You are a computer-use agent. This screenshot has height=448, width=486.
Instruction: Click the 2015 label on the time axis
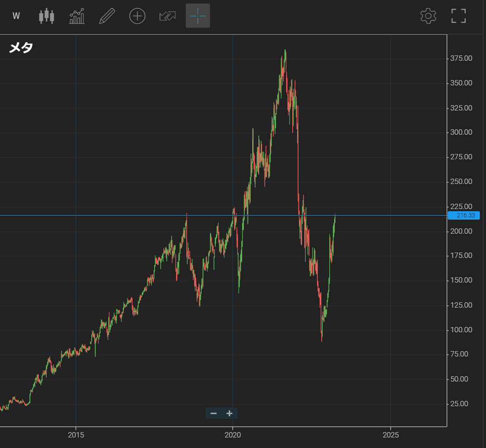[76, 435]
